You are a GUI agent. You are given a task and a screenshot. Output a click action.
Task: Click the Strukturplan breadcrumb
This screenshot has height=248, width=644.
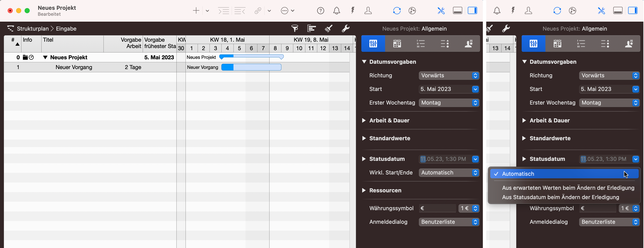tap(32, 28)
